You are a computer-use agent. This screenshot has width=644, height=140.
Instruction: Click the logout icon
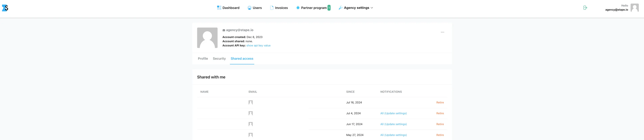click(x=585, y=8)
